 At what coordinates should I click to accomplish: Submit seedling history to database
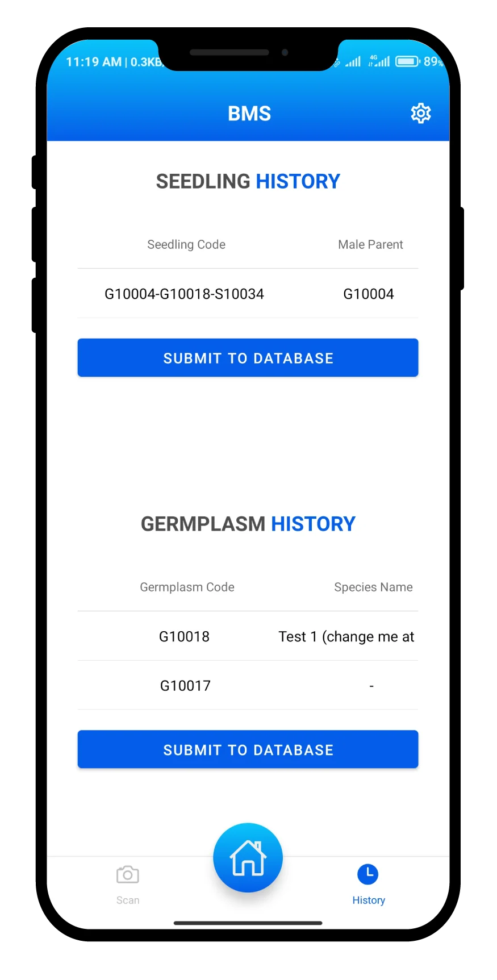[248, 358]
